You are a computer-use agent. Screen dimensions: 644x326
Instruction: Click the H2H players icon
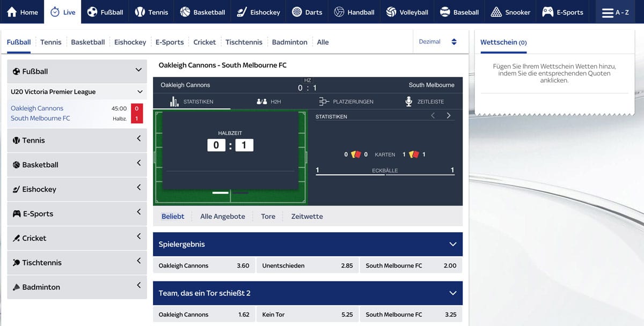coord(262,101)
